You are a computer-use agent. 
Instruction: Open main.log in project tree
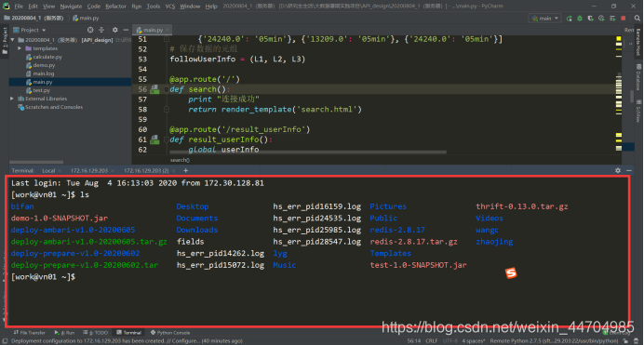pyautogui.click(x=43, y=73)
